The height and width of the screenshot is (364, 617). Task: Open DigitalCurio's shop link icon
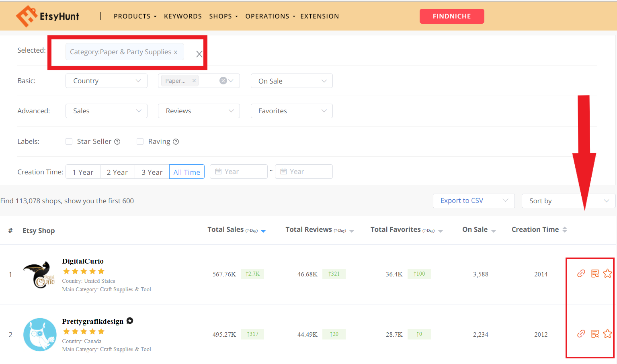pyautogui.click(x=581, y=274)
